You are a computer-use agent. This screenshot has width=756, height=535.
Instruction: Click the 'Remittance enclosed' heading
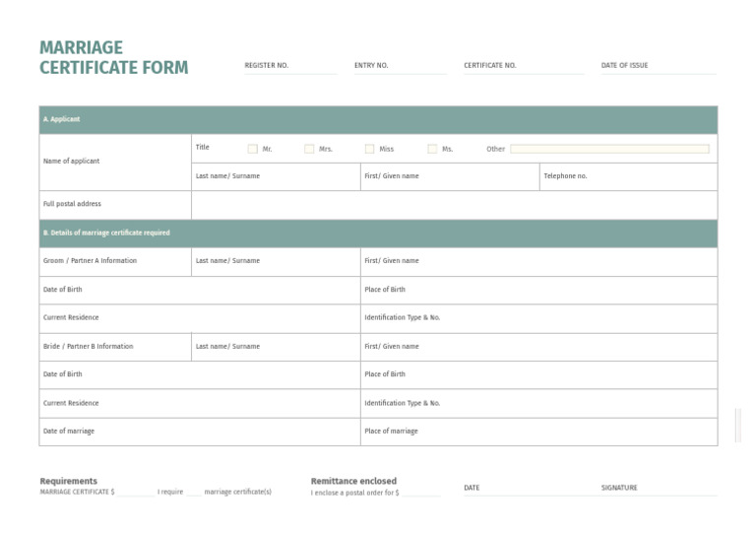point(354,481)
